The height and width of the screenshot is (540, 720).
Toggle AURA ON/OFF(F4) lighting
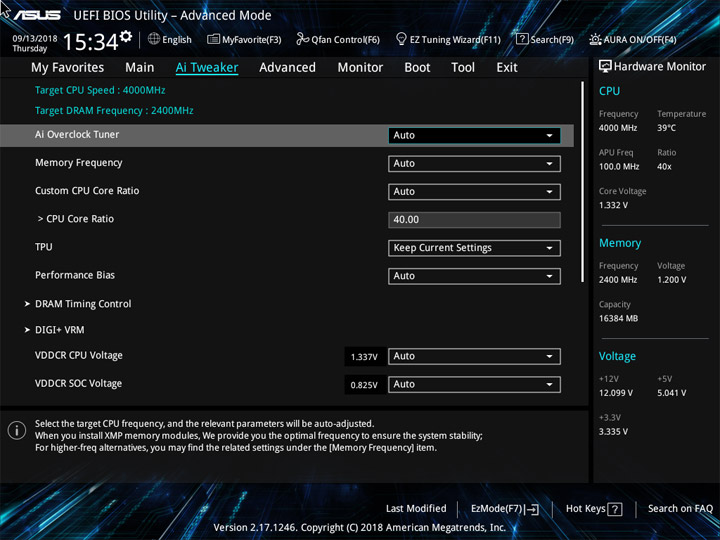point(633,39)
